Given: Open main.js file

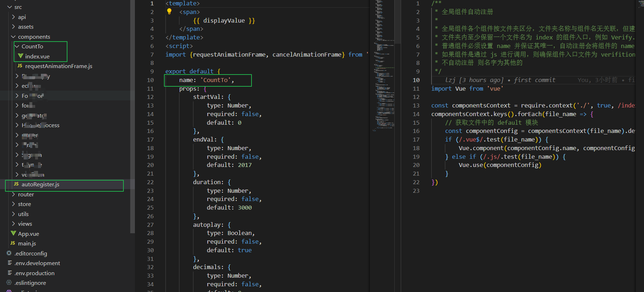Looking at the screenshot, I should click(x=27, y=244).
